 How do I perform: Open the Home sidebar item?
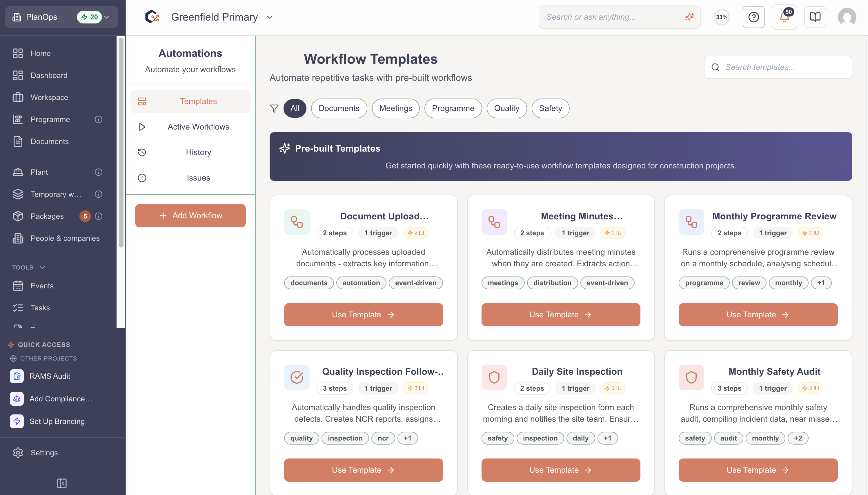(x=58, y=53)
